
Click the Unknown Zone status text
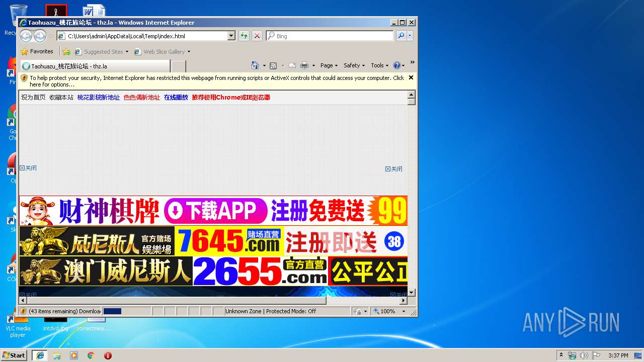(271, 311)
